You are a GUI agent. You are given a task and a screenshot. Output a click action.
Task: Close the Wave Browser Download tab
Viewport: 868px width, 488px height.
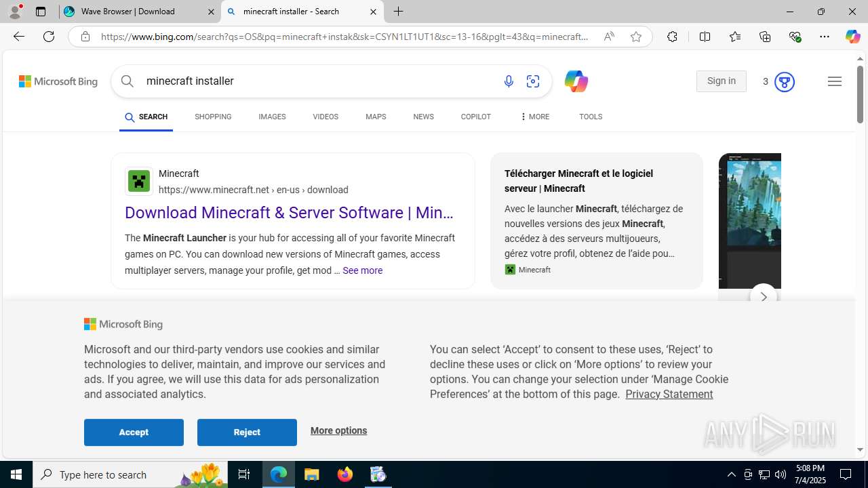(x=211, y=12)
